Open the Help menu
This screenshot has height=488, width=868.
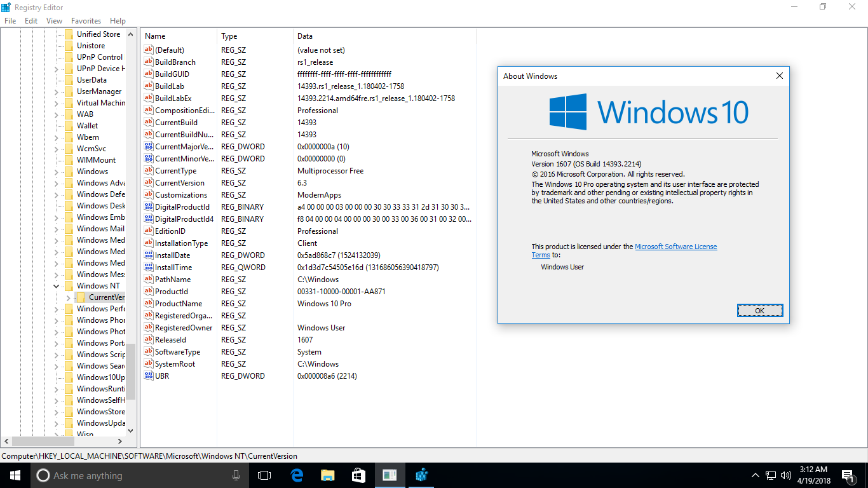pos(118,21)
